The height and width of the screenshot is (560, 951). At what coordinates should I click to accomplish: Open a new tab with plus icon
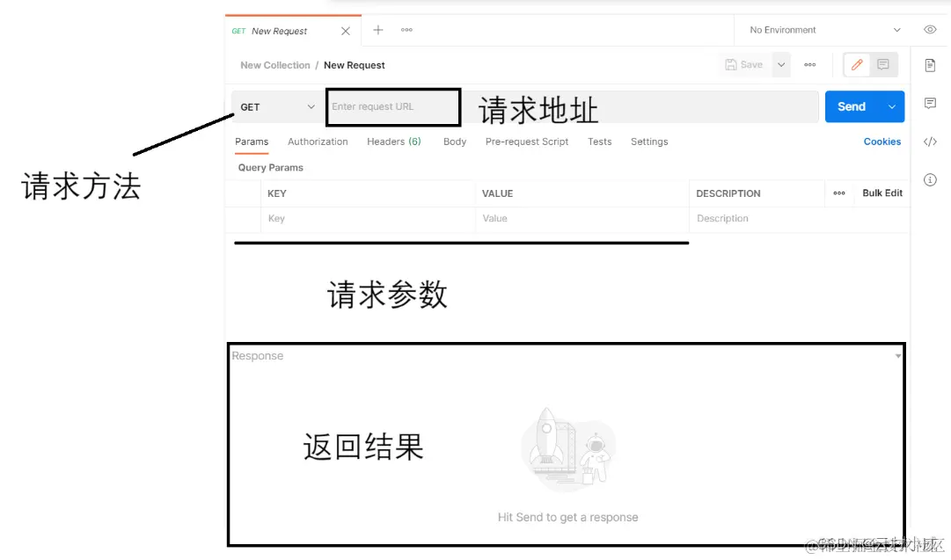pos(378,30)
